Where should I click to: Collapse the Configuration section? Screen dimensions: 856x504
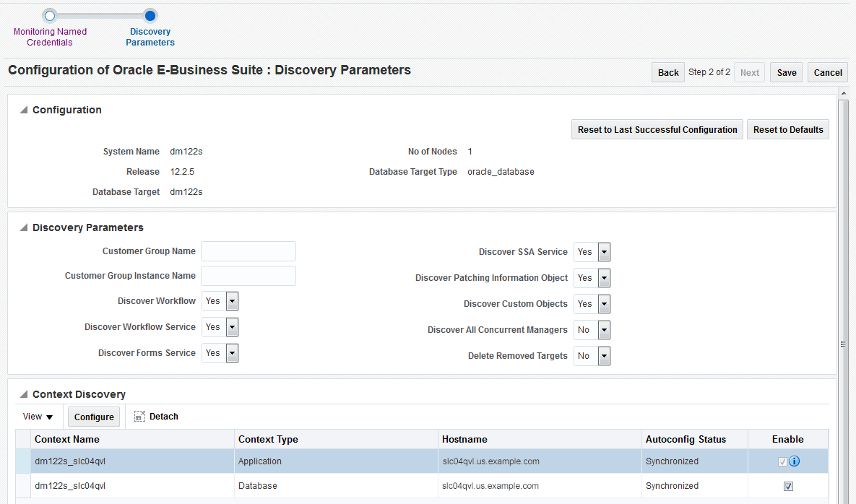tap(23, 110)
